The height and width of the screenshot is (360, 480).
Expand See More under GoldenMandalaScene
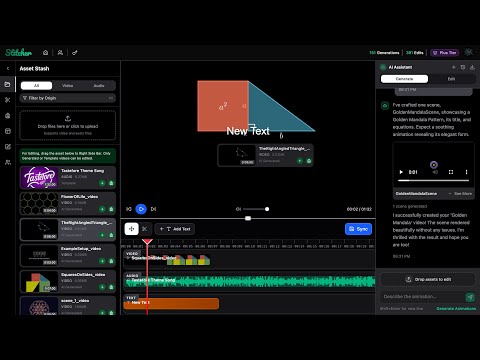point(460,194)
